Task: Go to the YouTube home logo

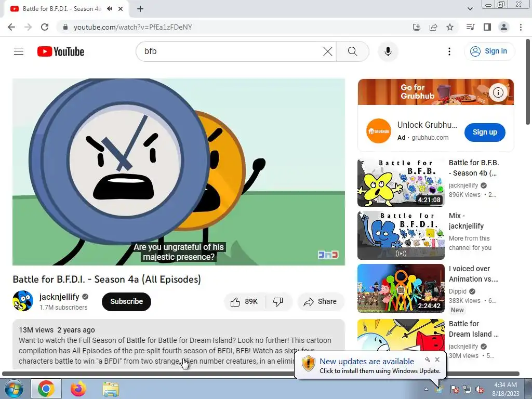Action: (61, 51)
